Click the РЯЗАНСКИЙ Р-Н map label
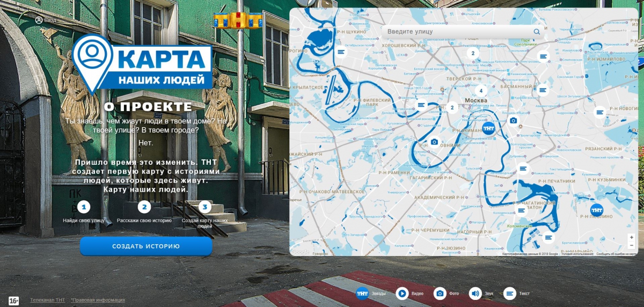This screenshot has width=644, height=307. coord(604,149)
